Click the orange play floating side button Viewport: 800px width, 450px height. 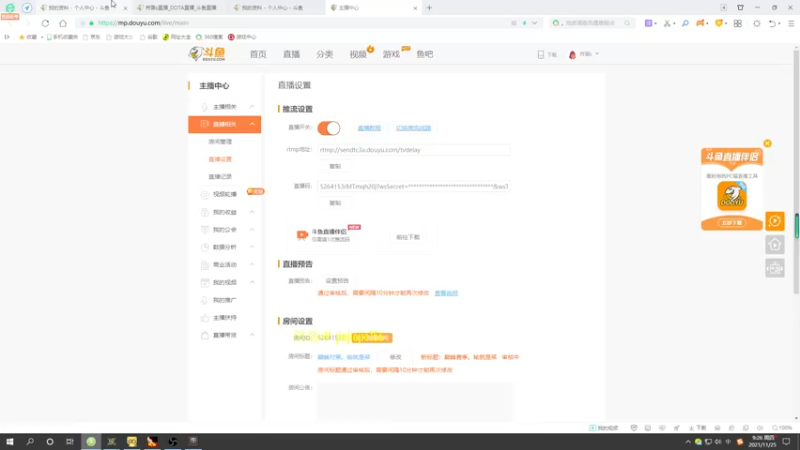point(774,221)
